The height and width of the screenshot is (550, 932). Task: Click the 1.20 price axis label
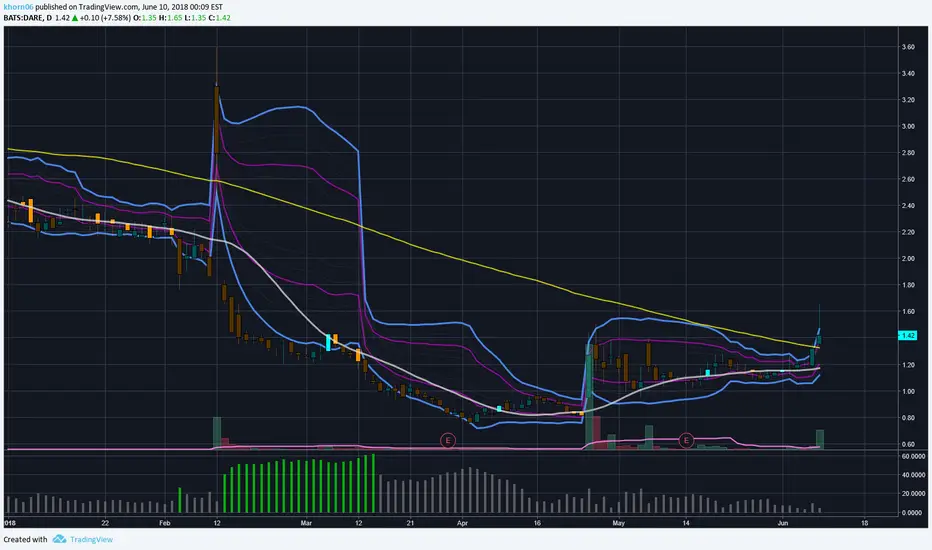pos(908,365)
